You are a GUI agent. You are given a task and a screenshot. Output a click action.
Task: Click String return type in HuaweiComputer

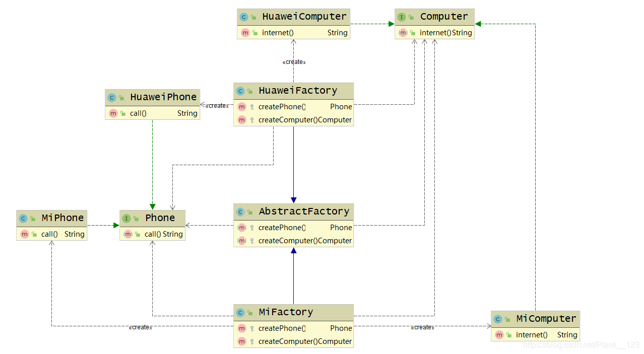pyautogui.click(x=337, y=33)
